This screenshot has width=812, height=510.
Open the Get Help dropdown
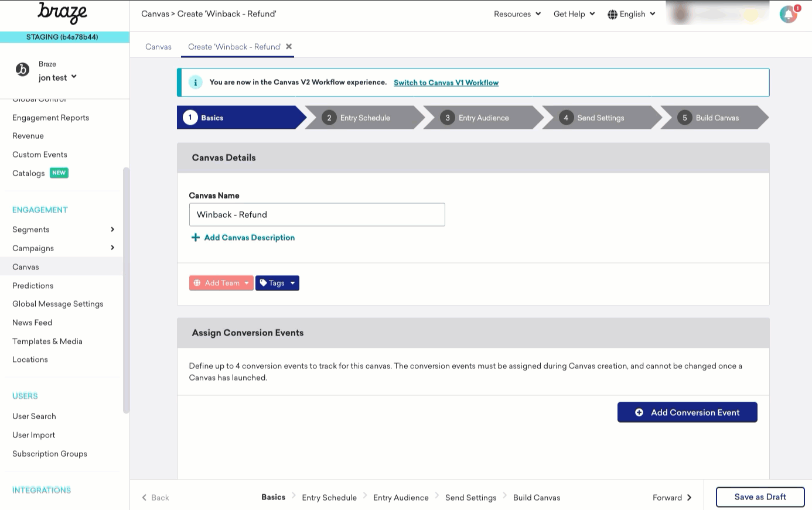574,14
